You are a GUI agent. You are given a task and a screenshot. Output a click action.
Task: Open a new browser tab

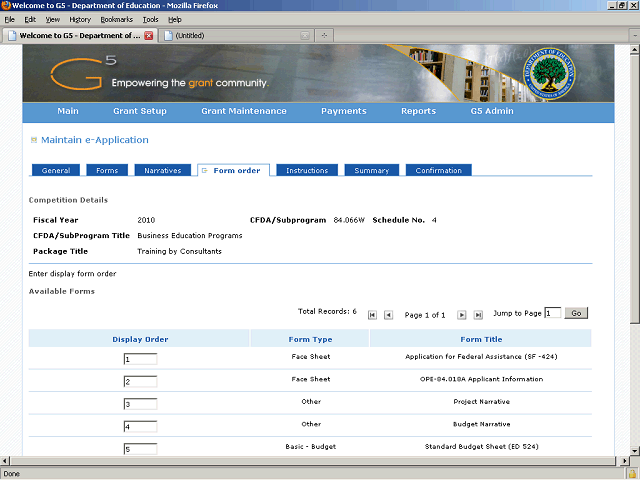pyautogui.click(x=324, y=36)
